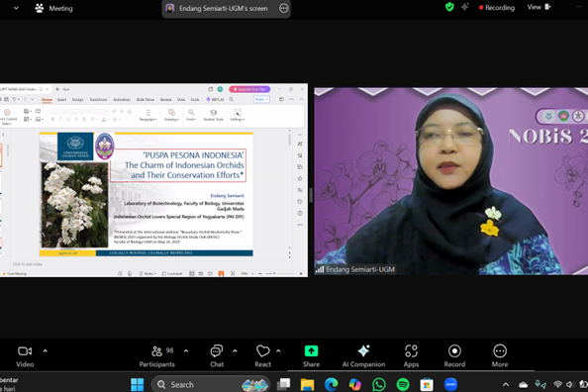Click Endang Semiarti-UGM's video tile
The height and width of the screenshot is (392, 588).
pyautogui.click(x=450, y=181)
